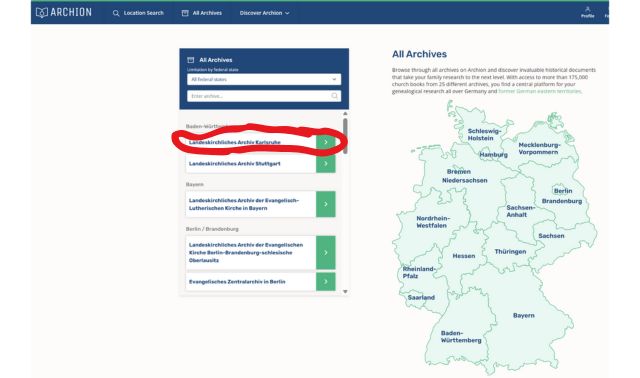Expand the Discover Archion menu
640x378 pixels.
pyautogui.click(x=264, y=13)
